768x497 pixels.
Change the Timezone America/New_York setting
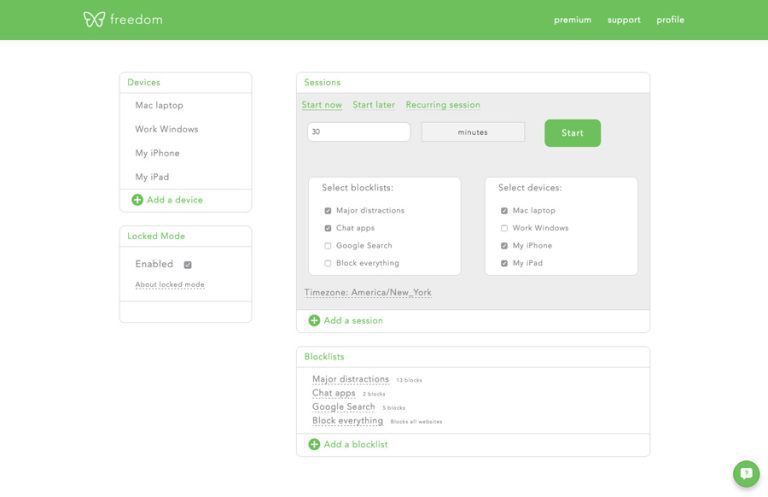point(368,293)
